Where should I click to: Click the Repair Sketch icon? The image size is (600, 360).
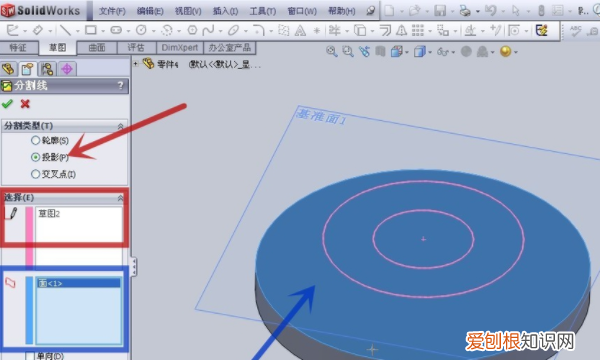[496, 30]
